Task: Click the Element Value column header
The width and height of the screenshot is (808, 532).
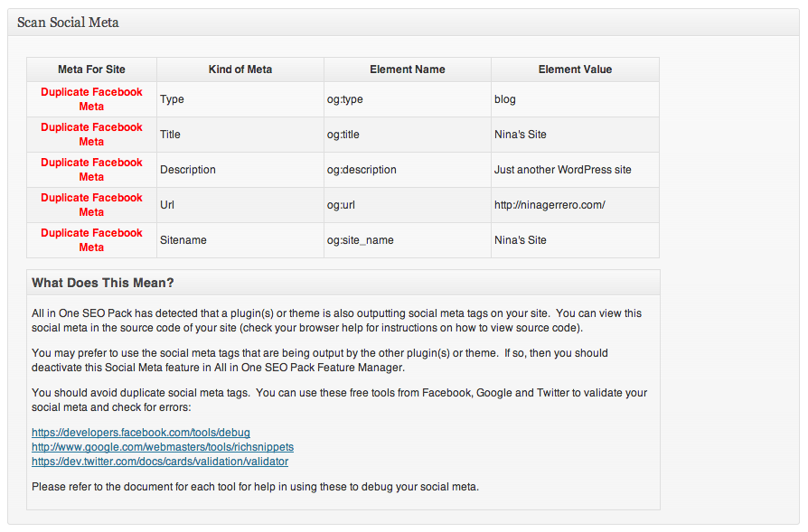Action: [x=575, y=70]
